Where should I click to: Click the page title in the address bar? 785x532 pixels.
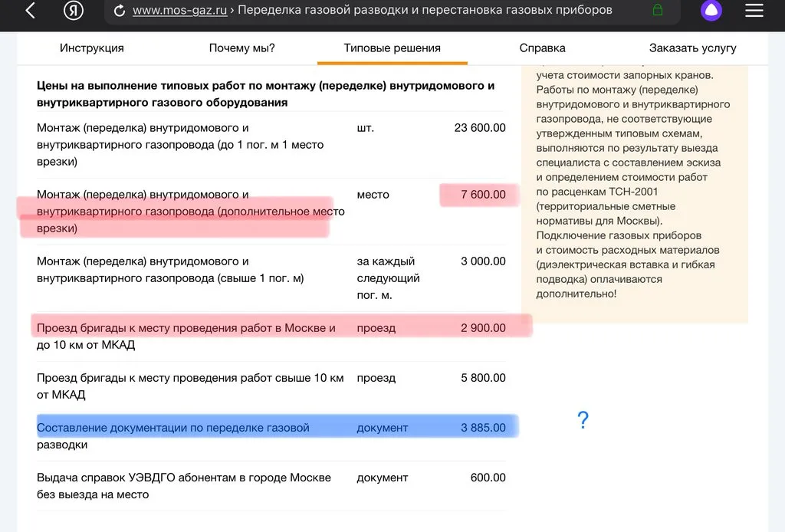tap(425, 10)
